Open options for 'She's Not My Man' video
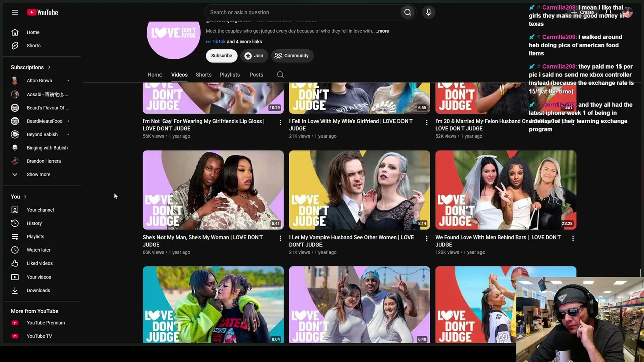 [x=280, y=238]
